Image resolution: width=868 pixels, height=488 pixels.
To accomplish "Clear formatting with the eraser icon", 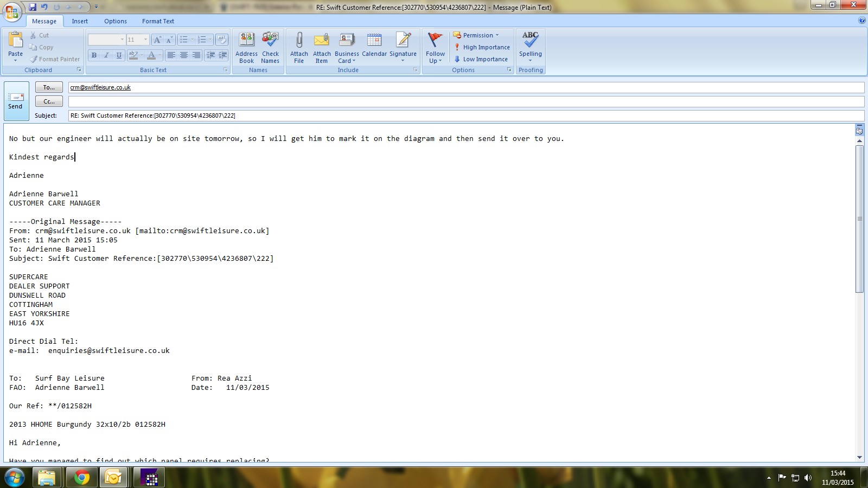I will [221, 40].
